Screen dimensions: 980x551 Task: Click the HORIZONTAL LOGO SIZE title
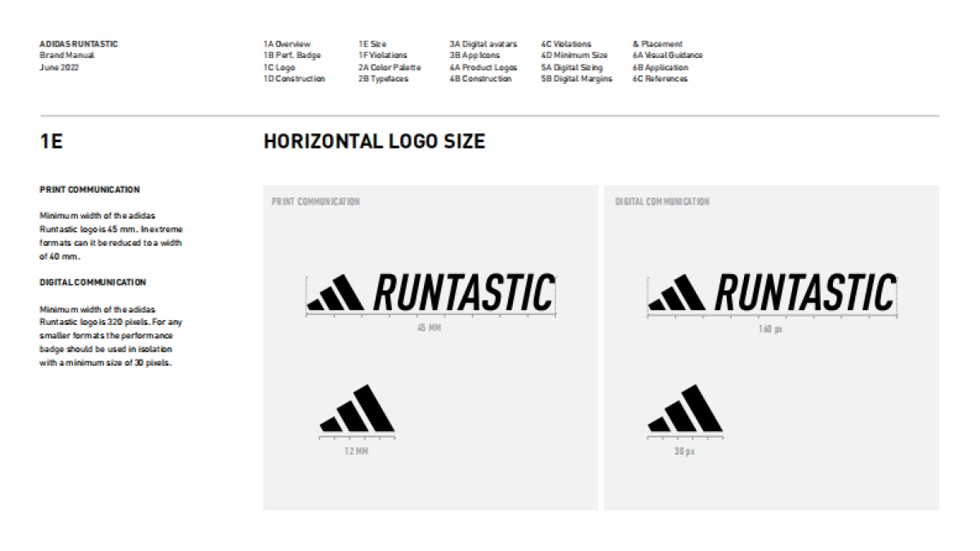pyautogui.click(x=372, y=141)
